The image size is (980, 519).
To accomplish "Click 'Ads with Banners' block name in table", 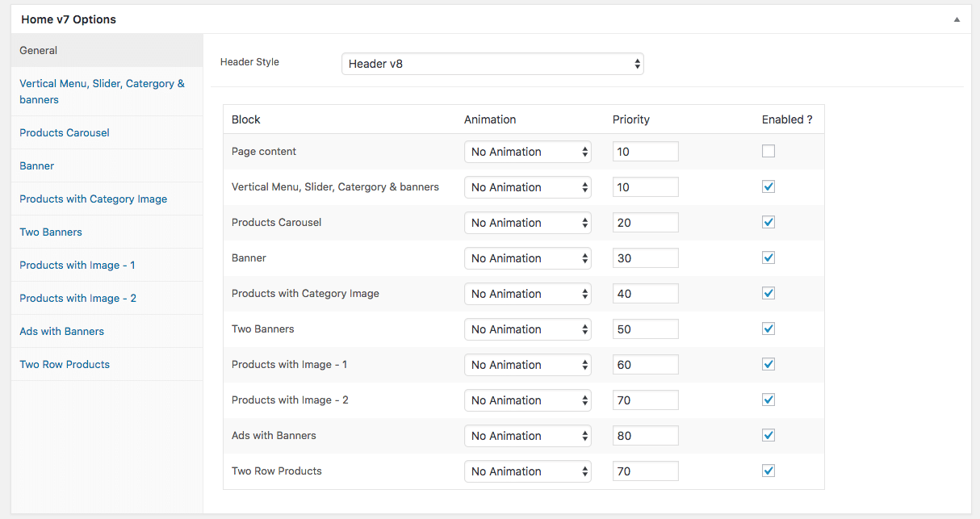I will pos(274,435).
